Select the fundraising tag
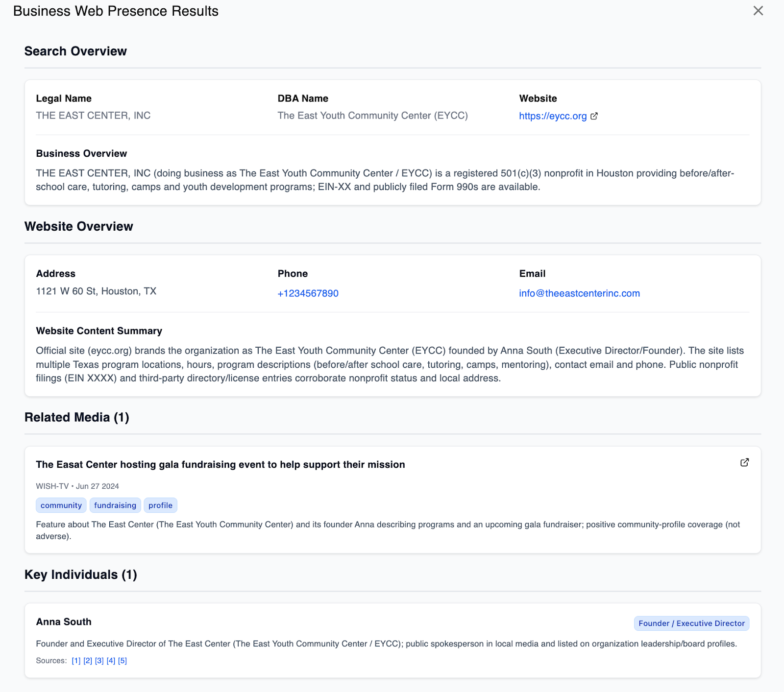This screenshot has height=692, width=784. pos(115,505)
